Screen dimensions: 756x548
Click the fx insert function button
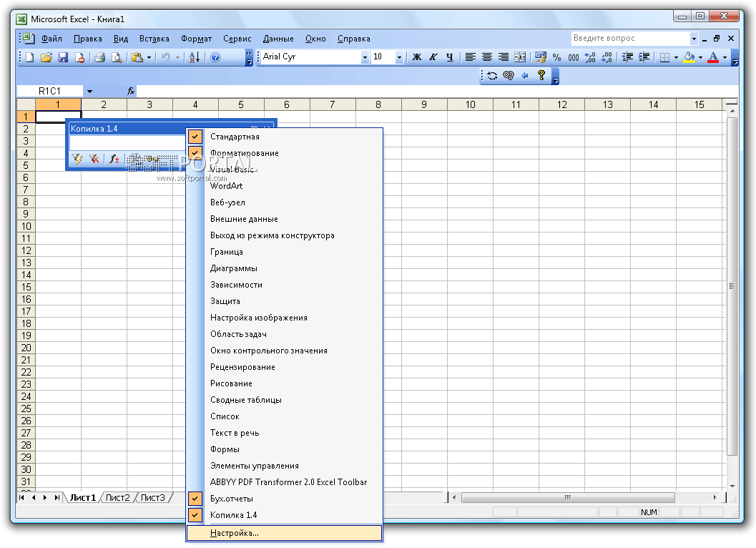point(131,91)
